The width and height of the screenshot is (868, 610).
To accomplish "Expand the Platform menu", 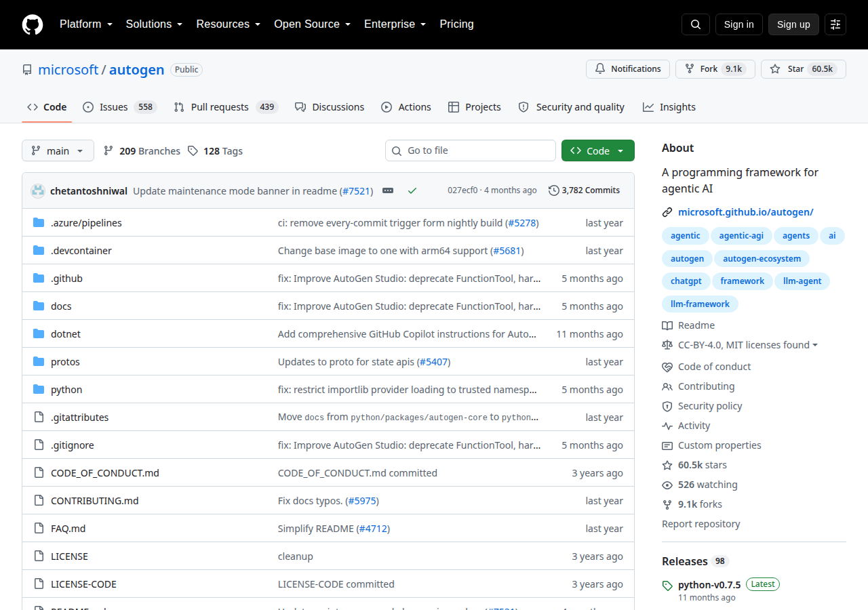I will (85, 24).
